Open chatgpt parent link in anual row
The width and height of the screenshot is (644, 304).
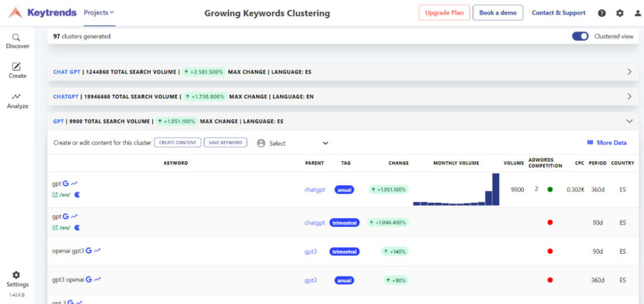point(314,190)
